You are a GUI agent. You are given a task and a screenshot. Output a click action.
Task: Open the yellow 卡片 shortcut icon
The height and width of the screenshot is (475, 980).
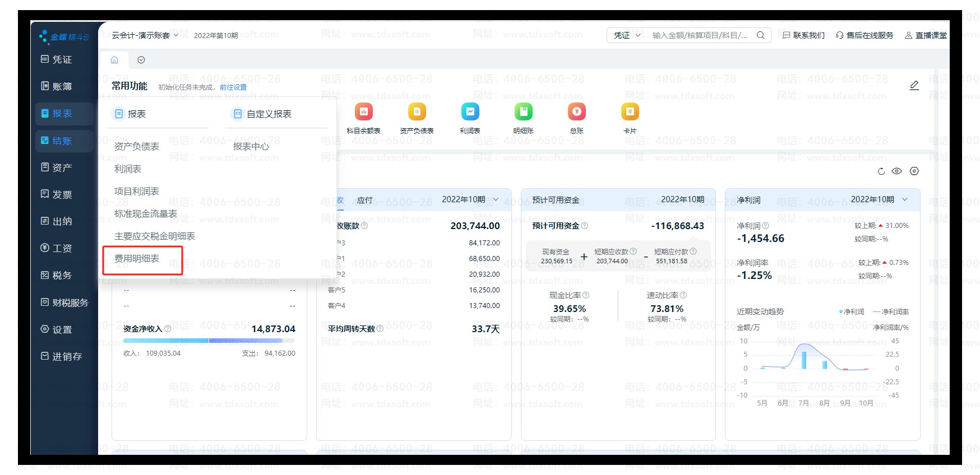point(630,112)
